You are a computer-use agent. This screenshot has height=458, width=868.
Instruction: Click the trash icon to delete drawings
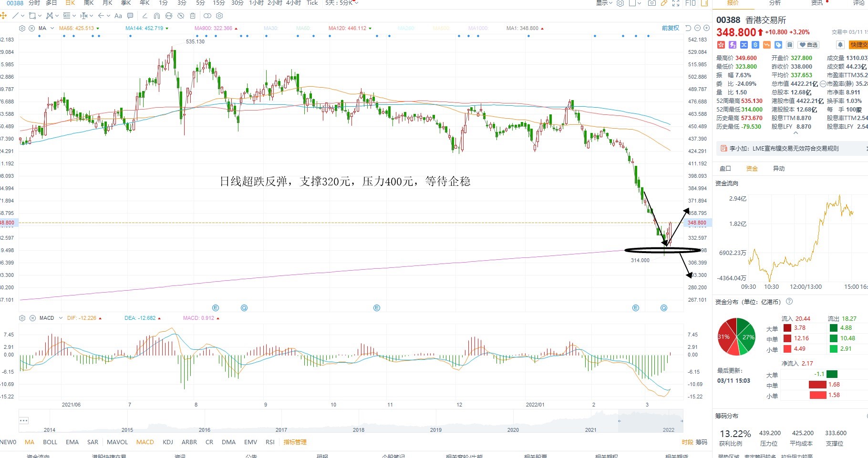193,16
